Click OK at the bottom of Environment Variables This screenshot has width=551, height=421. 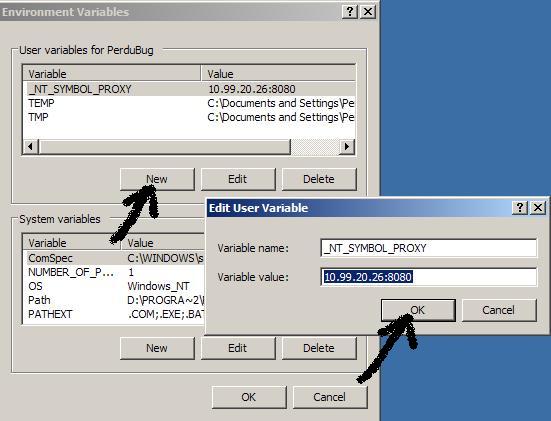[x=249, y=397]
